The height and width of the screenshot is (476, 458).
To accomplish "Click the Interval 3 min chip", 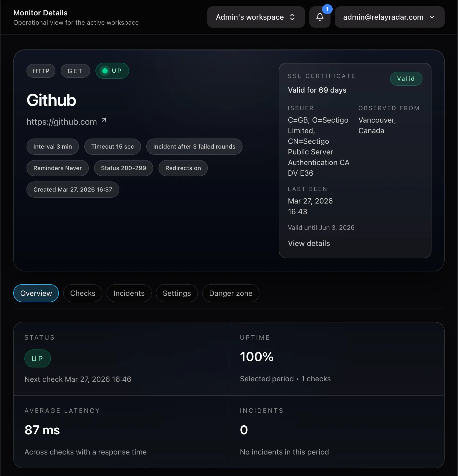I will pyautogui.click(x=53, y=147).
